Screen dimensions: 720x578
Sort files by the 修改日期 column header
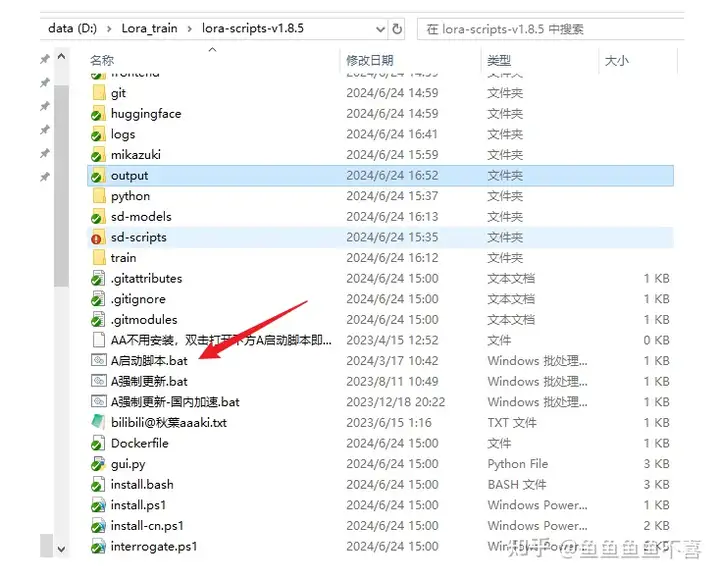[370, 61]
